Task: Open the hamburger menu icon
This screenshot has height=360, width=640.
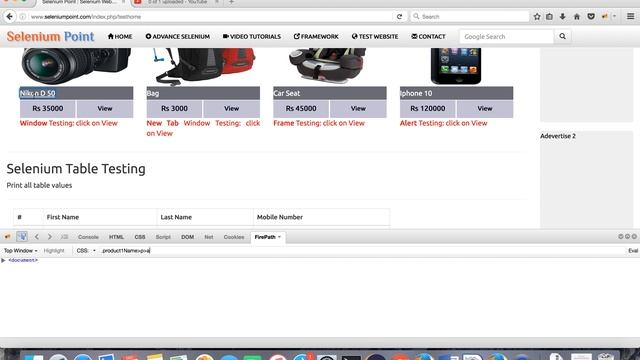Action: pos(630,16)
